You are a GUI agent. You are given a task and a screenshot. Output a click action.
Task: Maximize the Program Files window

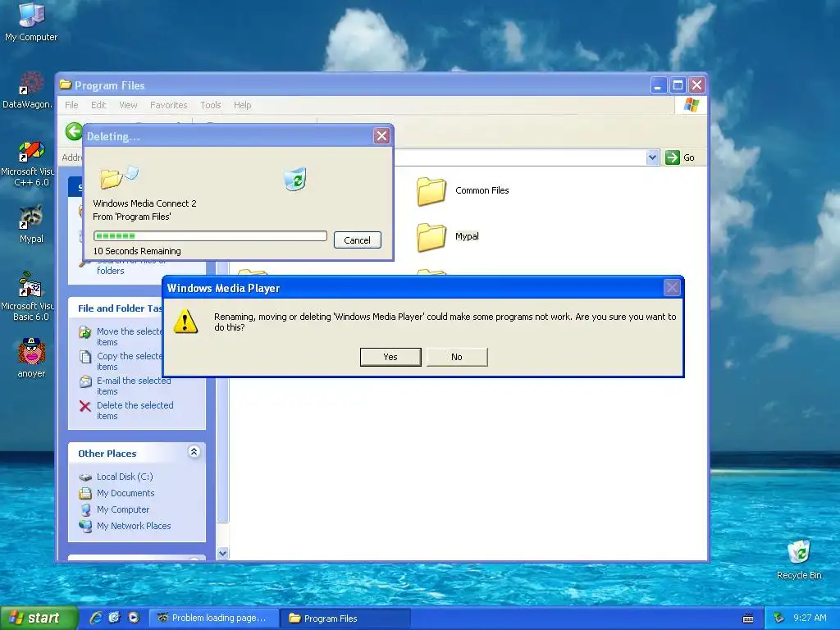click(x=678, y=85)
